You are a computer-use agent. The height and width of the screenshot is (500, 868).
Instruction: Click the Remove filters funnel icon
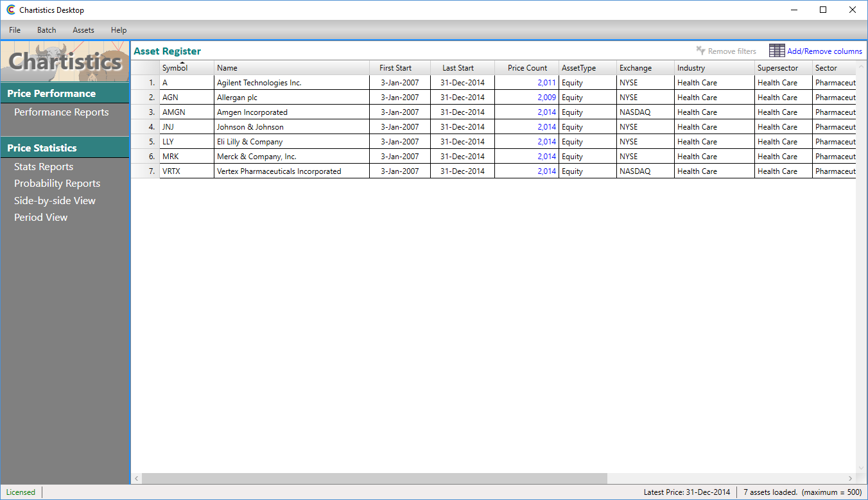click(x=701, y=51)
